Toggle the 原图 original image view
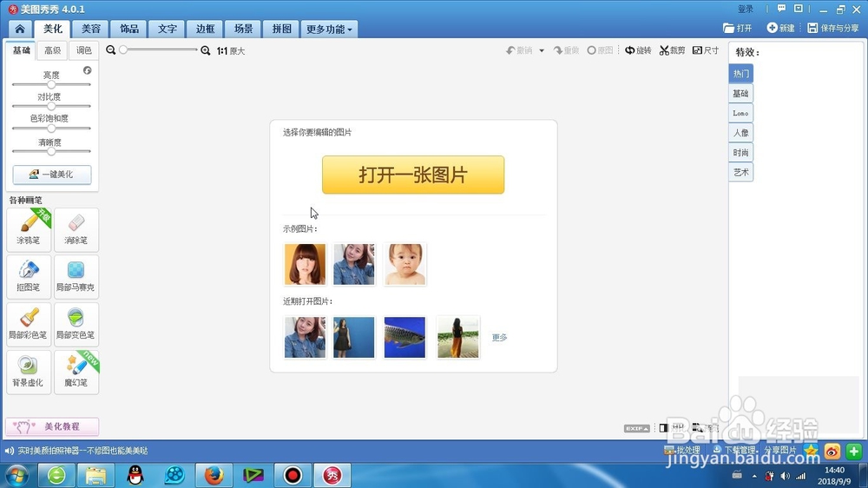The image size is (868, 488). (600, 50)
